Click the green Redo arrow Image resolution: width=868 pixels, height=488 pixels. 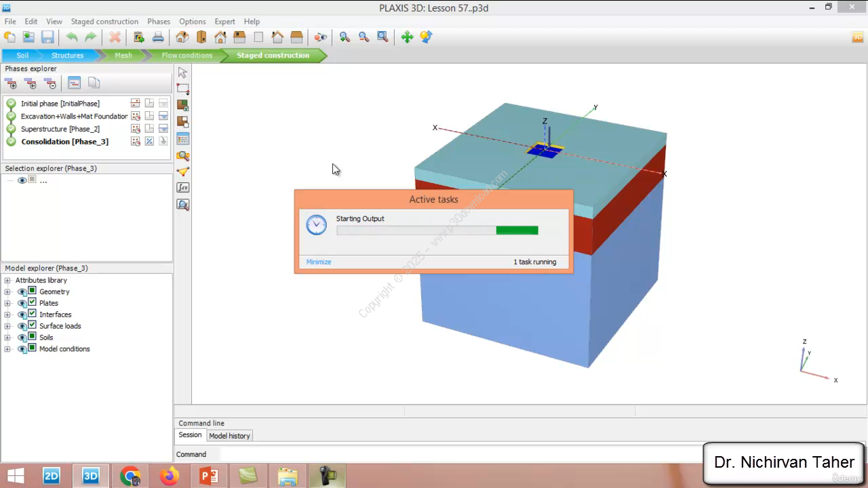pos(90,37)
